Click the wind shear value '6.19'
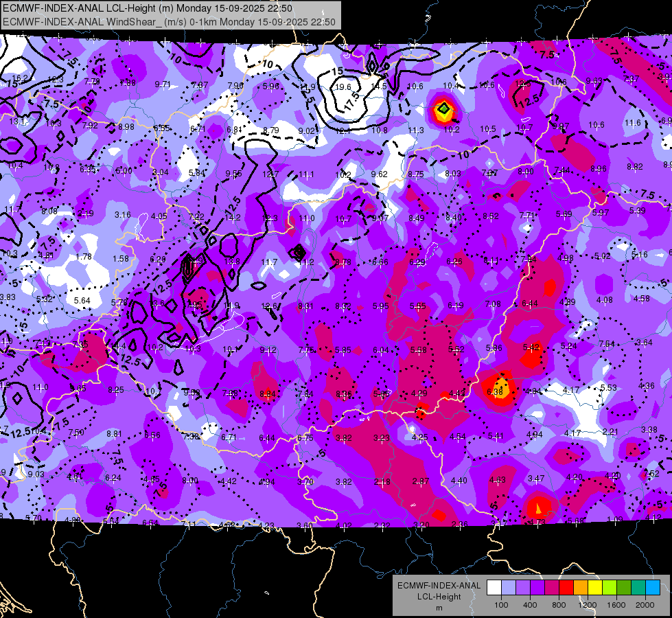 (456, 306)
